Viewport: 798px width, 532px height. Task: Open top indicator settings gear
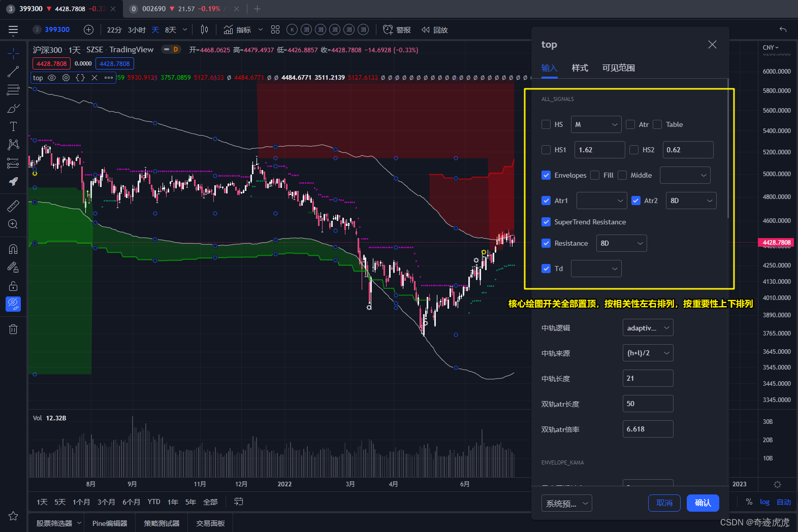coord(66,78)
